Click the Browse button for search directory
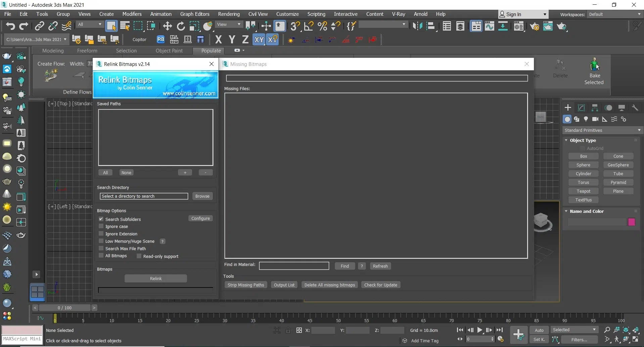644x347 pixels. (x=202, y=196)
